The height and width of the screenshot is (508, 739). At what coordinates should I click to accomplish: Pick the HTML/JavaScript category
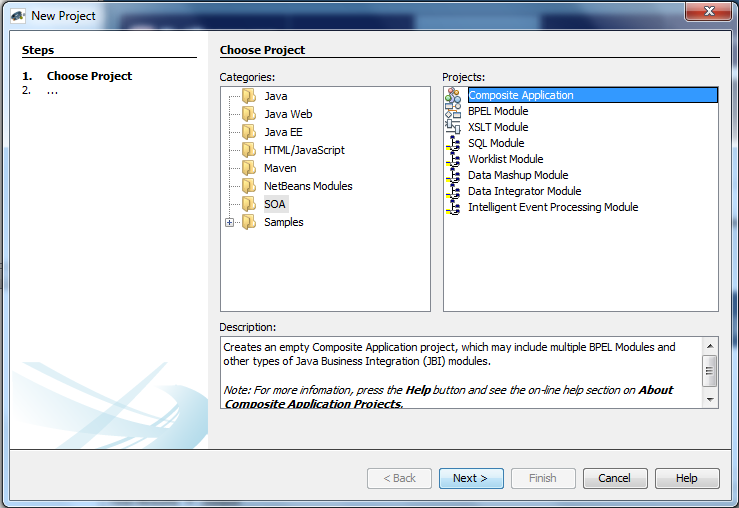tap(304, 150)
